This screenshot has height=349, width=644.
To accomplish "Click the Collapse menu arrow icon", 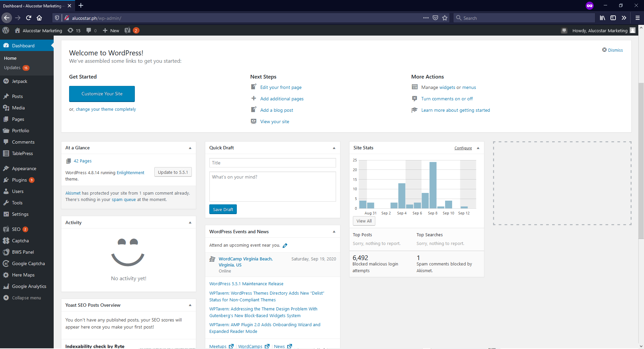I will (x=6, y=298).
